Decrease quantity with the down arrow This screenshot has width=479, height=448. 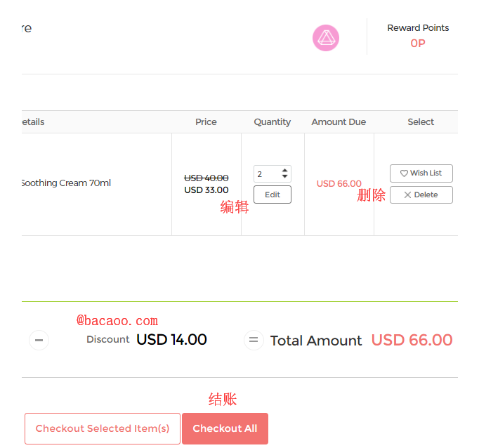[284, 177]
